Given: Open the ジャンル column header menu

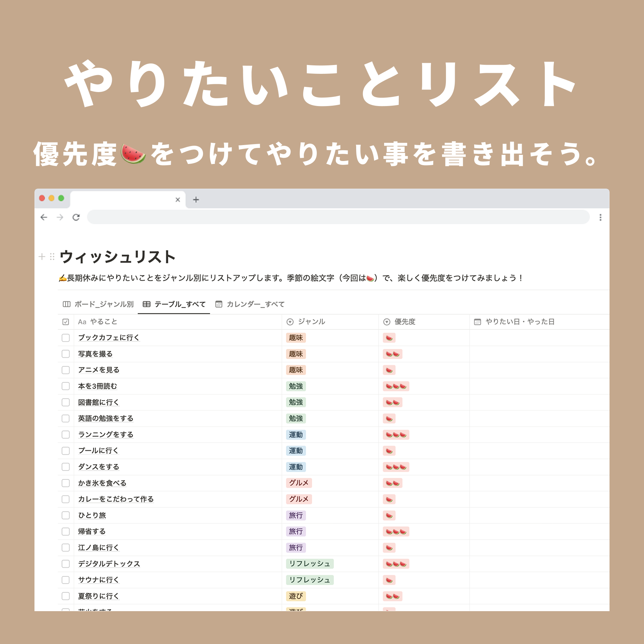Looking at the screenshot, I should pyautogui.click(x=311, y=322).
